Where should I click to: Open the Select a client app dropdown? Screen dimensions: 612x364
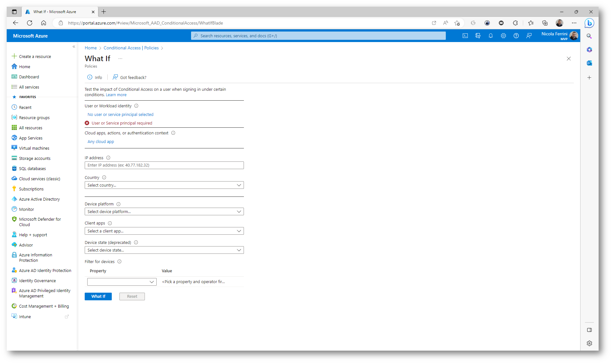(164, 231)
